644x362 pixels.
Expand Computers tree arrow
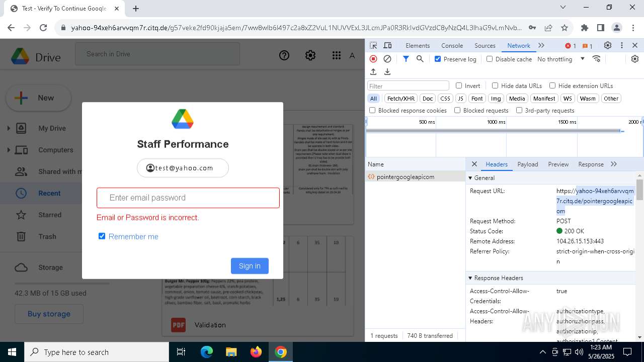pyautogui.click(x=9, y=150)
